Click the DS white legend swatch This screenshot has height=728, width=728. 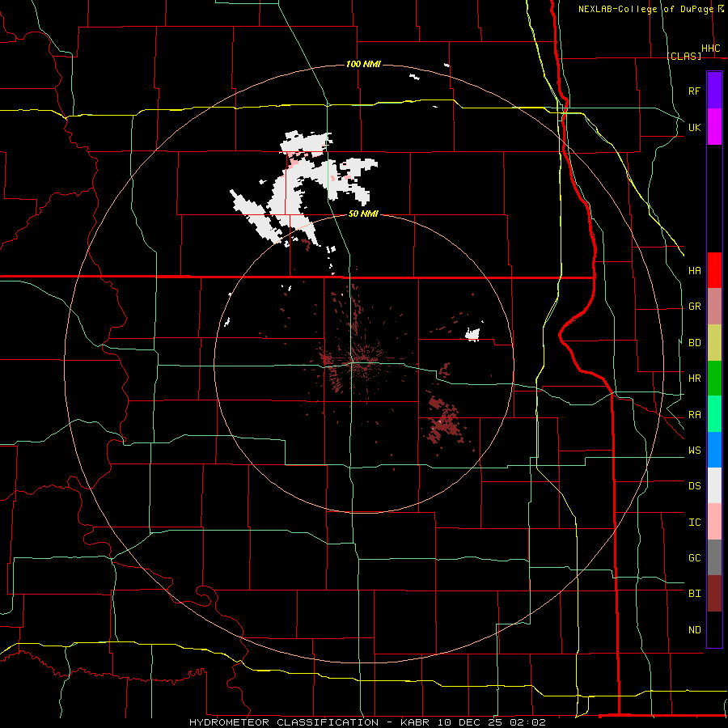714,485
